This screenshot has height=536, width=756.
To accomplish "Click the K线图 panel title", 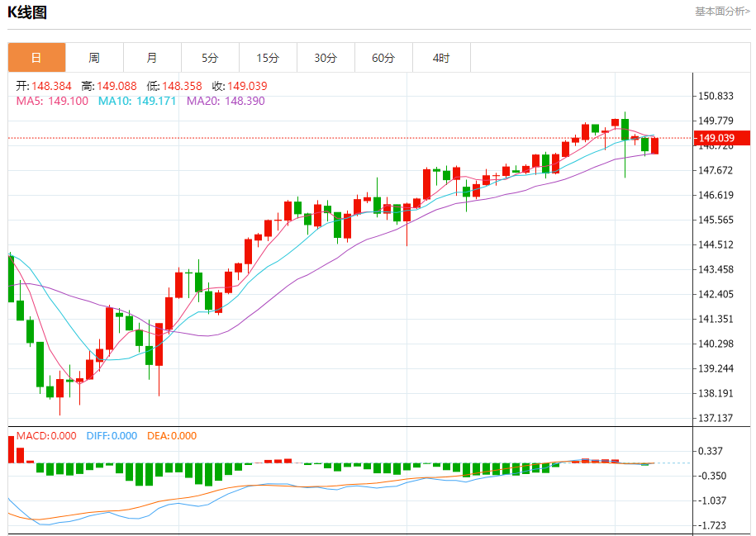I will tap(27, 12).
